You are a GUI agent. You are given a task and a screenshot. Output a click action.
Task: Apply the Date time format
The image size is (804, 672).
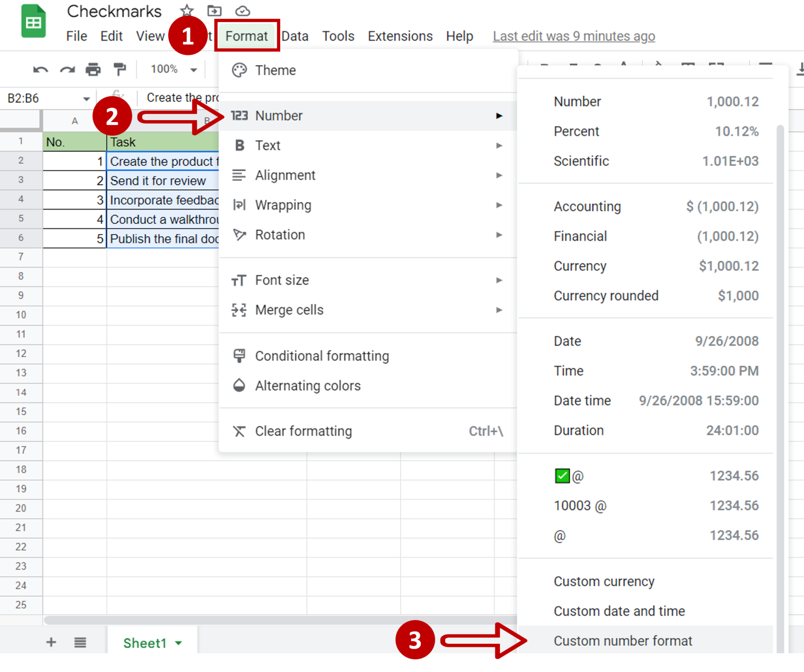(646, 401)
